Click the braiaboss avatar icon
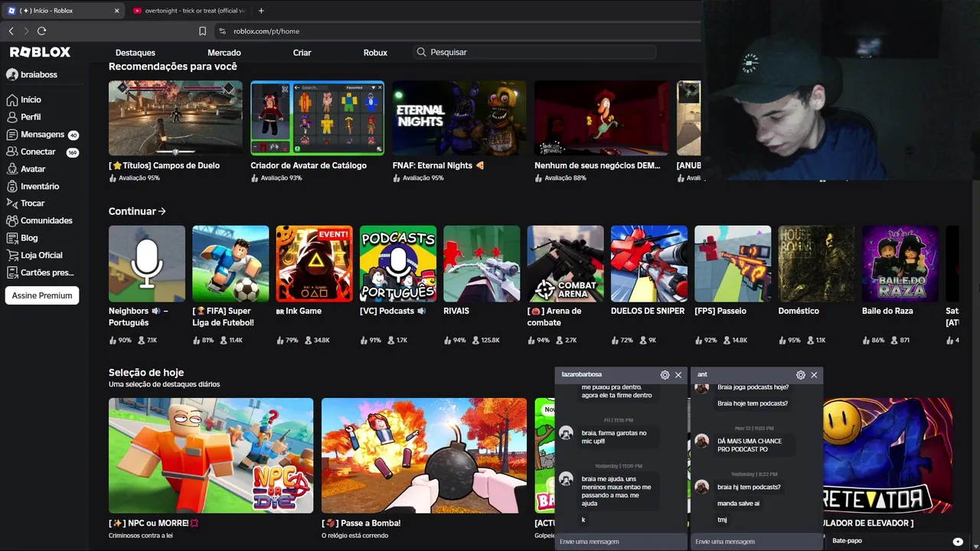980x551 pixels. [x=12, y=75]
